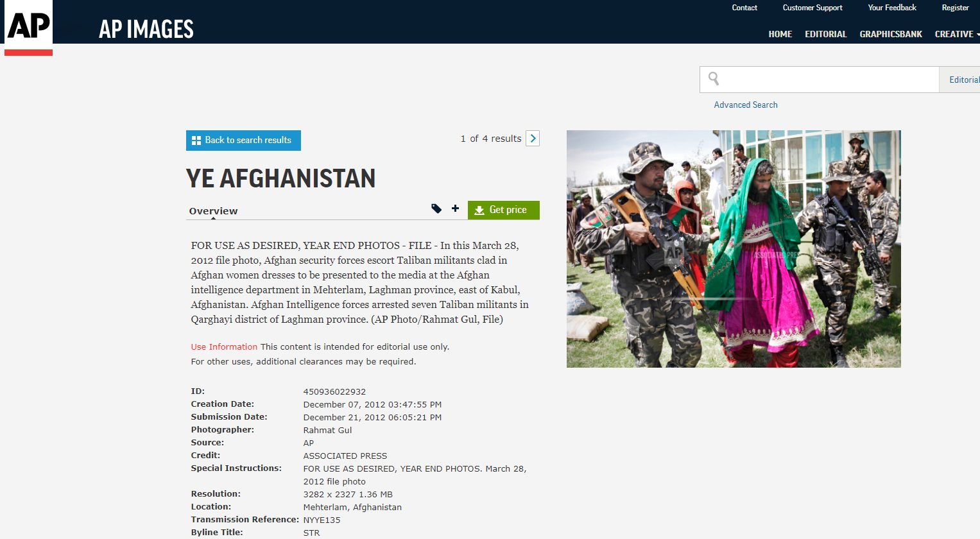
Task: Click transmission reference NYYE135
Action: click(x=322, y=520)
